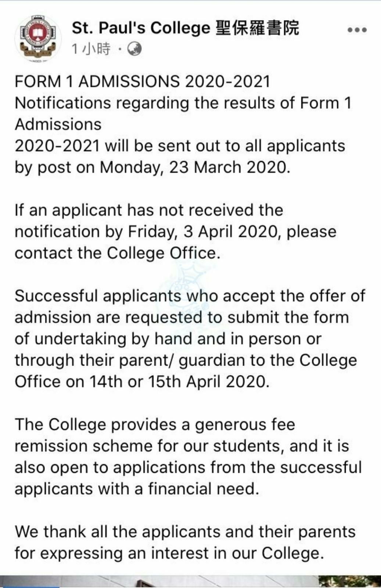
Task: Click the "If an applicant has not received" line
Action: pyautogui.click(x=149, y=210)
